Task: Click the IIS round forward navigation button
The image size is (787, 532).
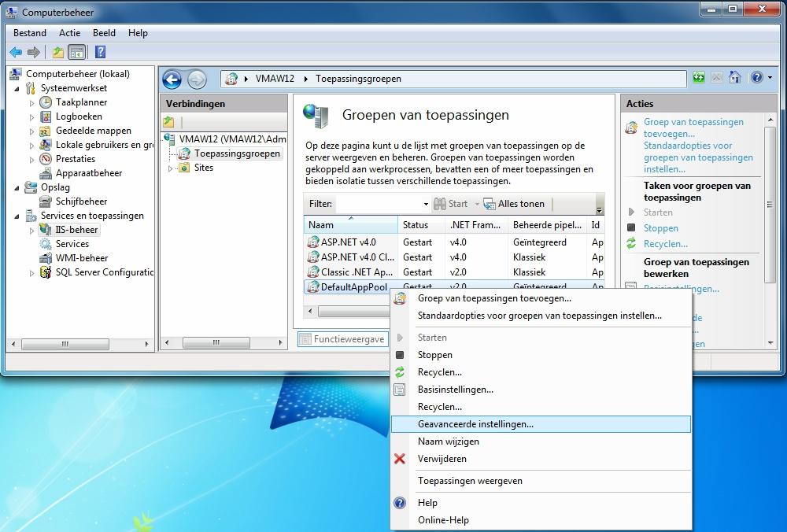Action: (x=197, y=79)
